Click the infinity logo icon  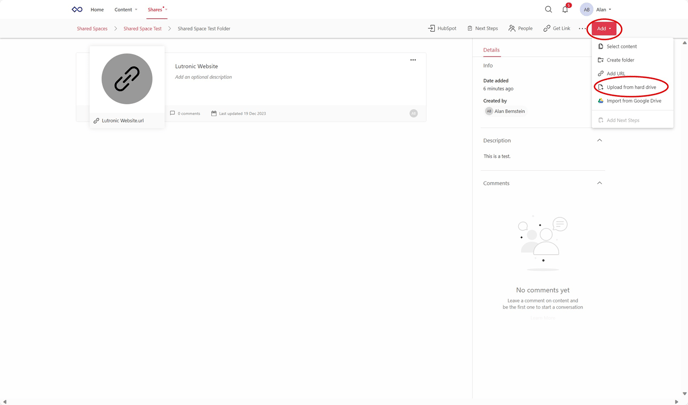click(77, 9)
